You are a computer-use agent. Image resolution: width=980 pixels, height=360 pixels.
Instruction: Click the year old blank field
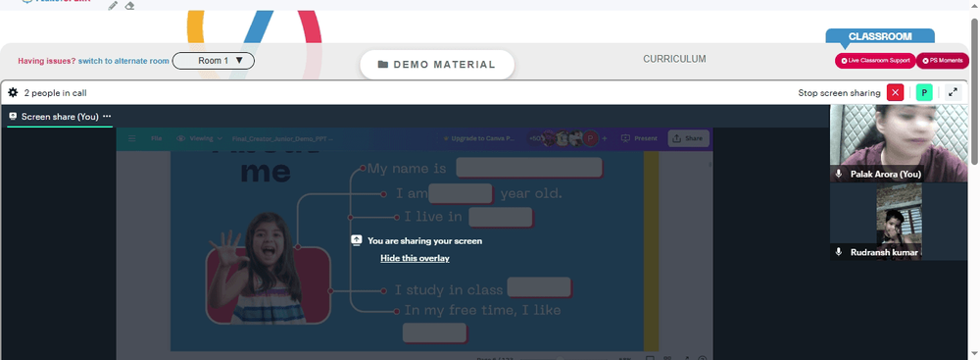(x=461, y=193)
